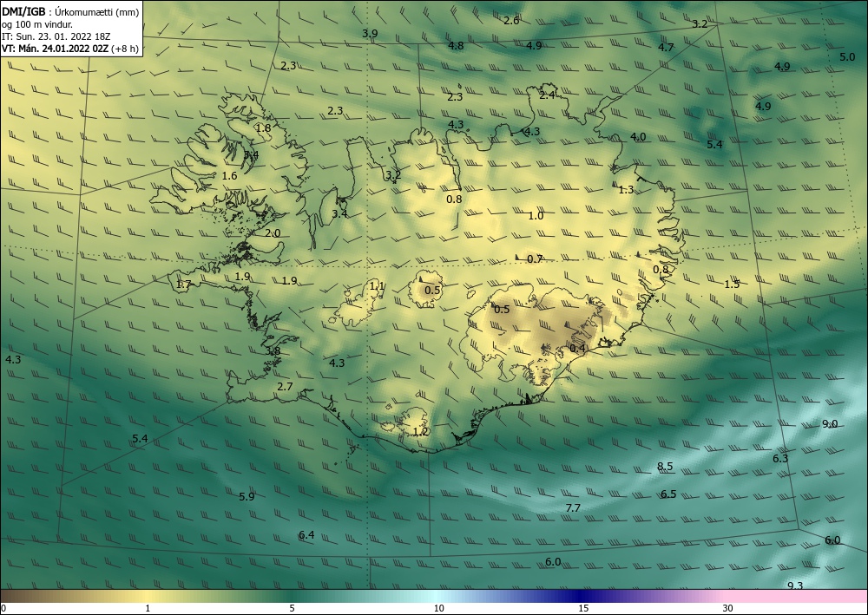Click the 4.0 value on the northeast coast
Screen dimensions: 868x615
638,136
